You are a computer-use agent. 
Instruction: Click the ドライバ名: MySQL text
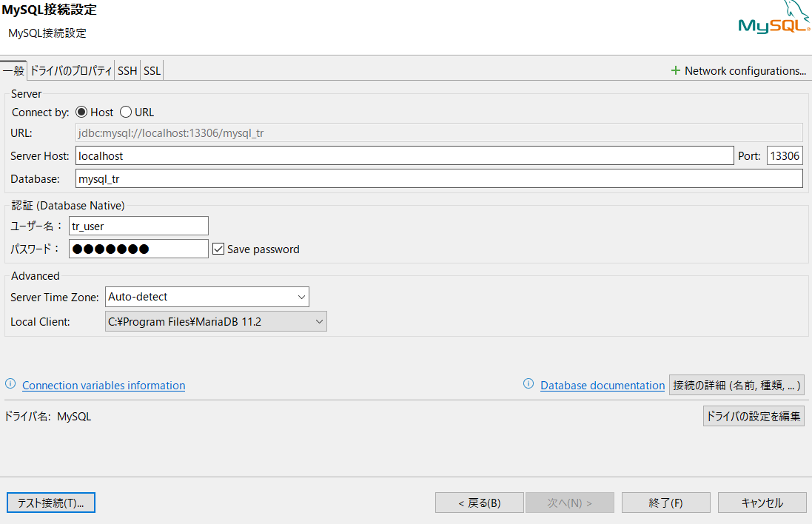point(47,416)
